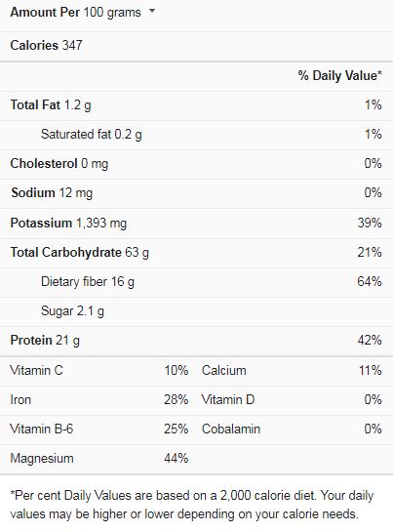This screenshot has width=393, height=532.
Task: Select the Iron 28% entry
Action: pyautogui.click(x=99, y=399)
